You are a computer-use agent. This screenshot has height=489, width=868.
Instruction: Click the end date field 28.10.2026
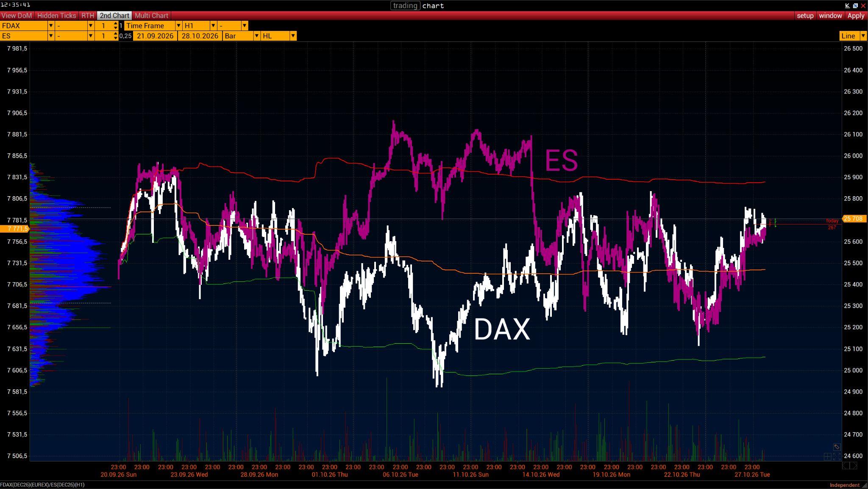(200, 36)
